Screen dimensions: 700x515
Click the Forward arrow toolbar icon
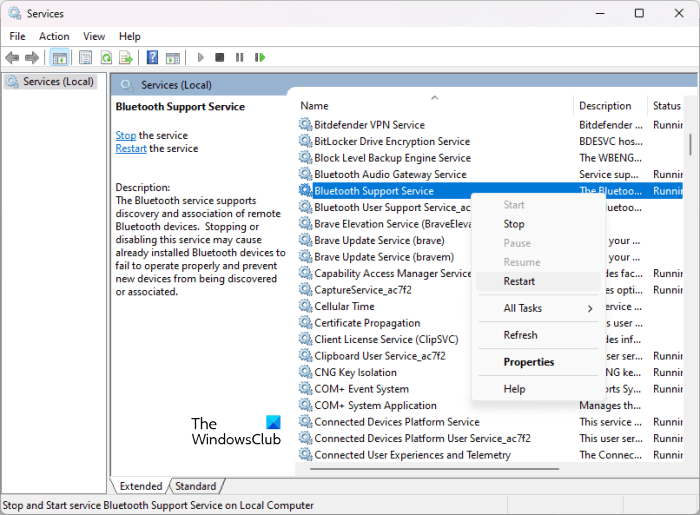(x=32, y=58)
